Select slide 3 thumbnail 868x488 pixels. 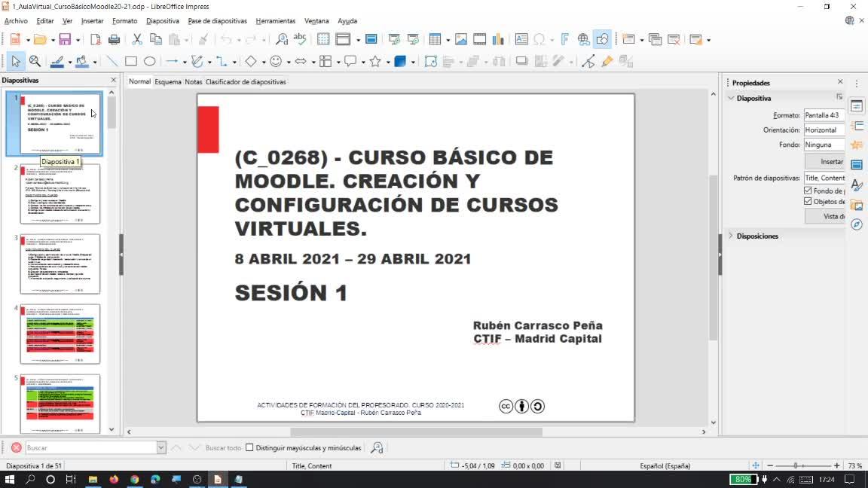[x=60, y=264]
